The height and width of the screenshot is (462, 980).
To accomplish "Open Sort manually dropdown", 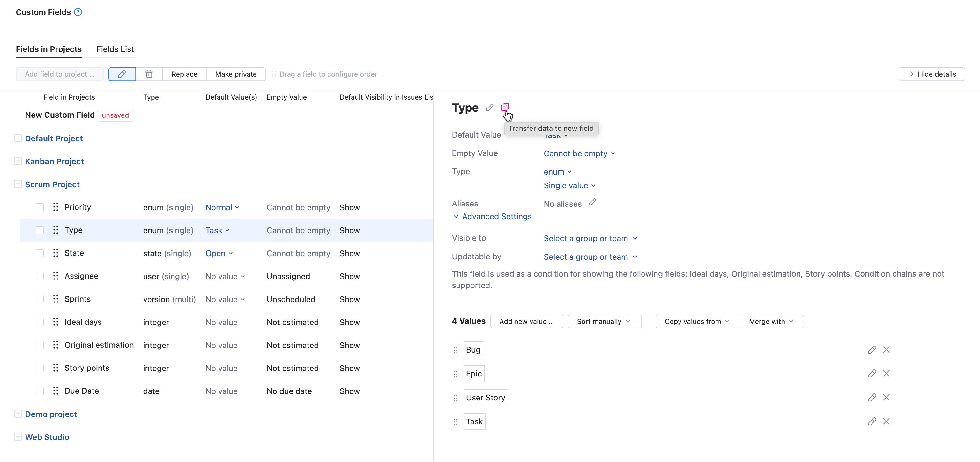I will point(604,322).
